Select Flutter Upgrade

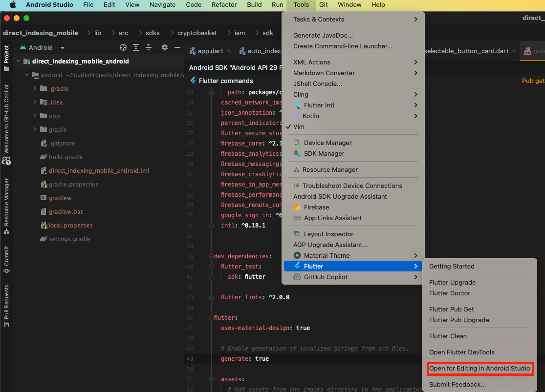[452, 283]
